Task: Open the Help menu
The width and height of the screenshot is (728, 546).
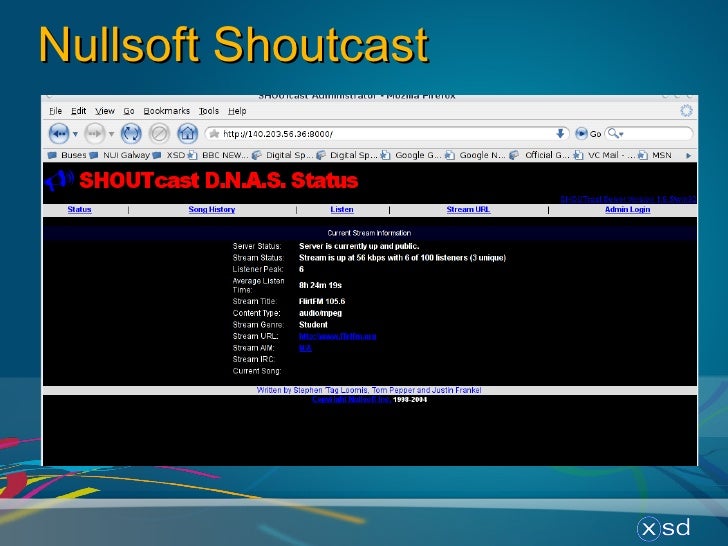Action: (x=237, y=111)
